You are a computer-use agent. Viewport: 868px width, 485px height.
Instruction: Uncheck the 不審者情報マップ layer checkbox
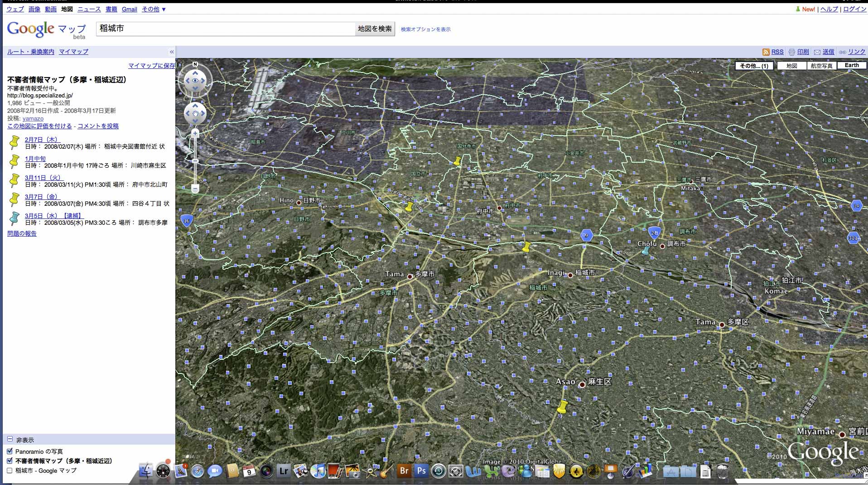point(10,461)
